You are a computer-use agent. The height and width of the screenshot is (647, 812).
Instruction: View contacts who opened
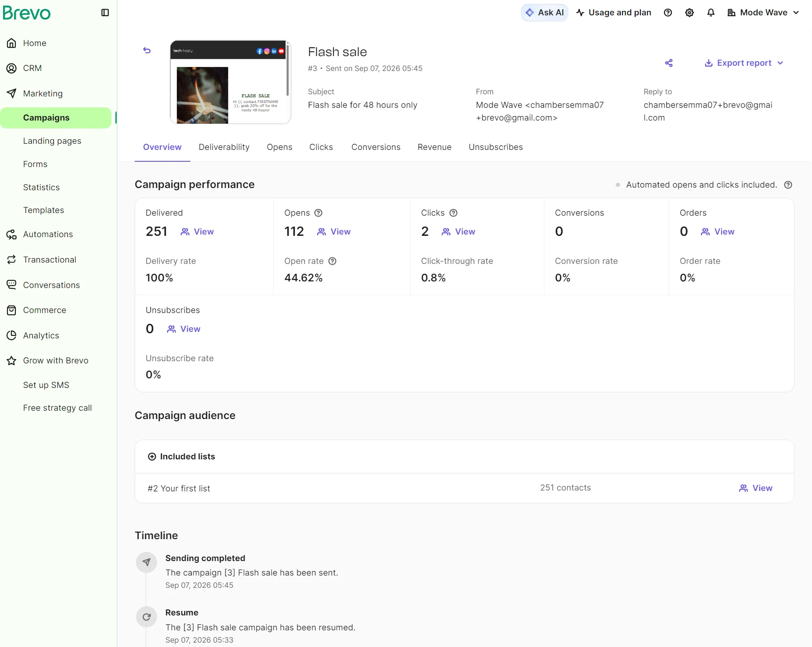click(x=334, y=232)
